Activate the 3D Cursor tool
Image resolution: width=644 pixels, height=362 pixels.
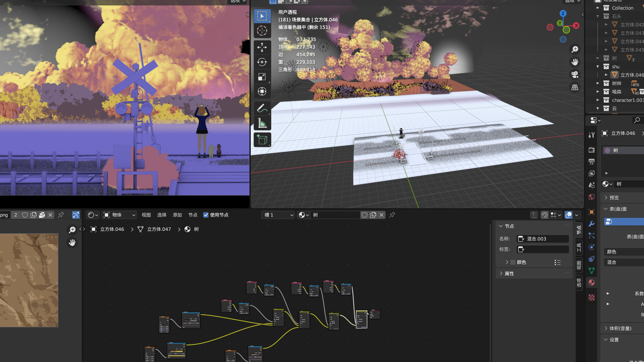262,31
